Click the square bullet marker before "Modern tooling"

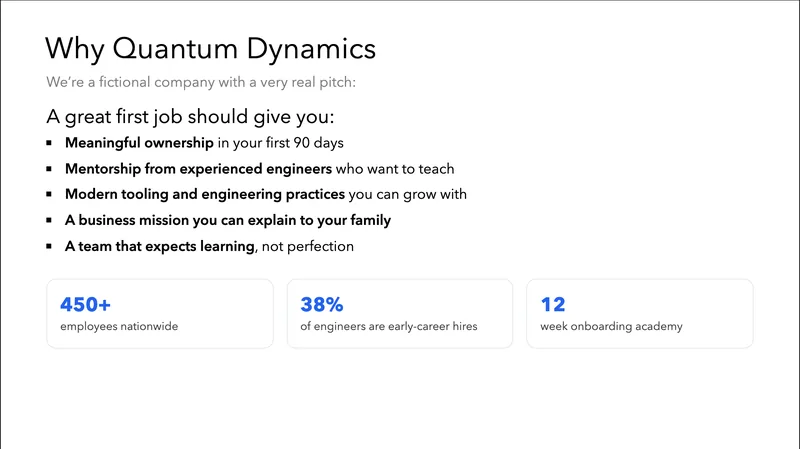click(x=50, y=195)
